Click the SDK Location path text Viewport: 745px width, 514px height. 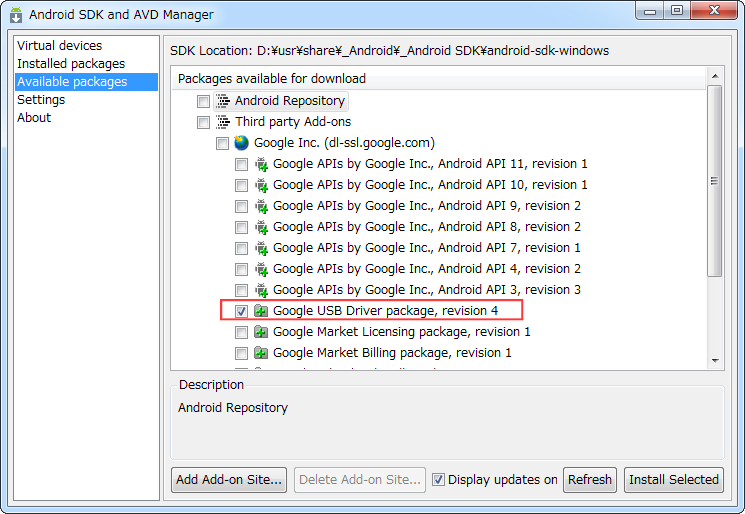point(433,51)
